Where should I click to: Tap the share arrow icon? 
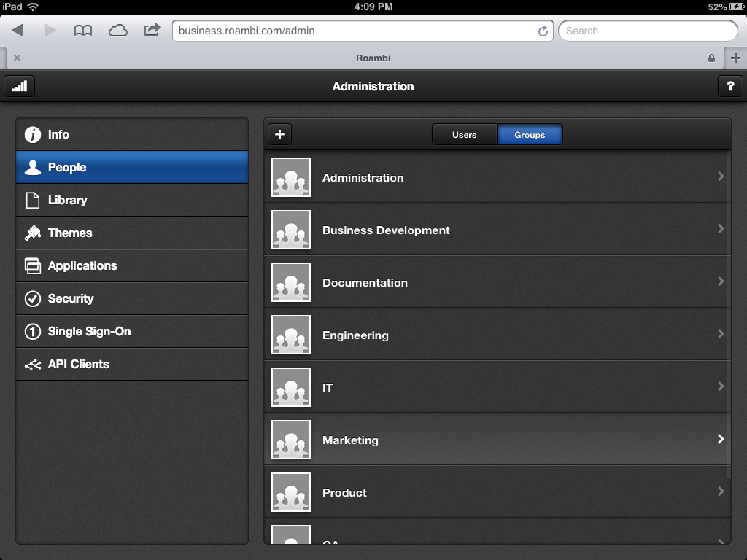pyautogui.click(x=152, y=30)
